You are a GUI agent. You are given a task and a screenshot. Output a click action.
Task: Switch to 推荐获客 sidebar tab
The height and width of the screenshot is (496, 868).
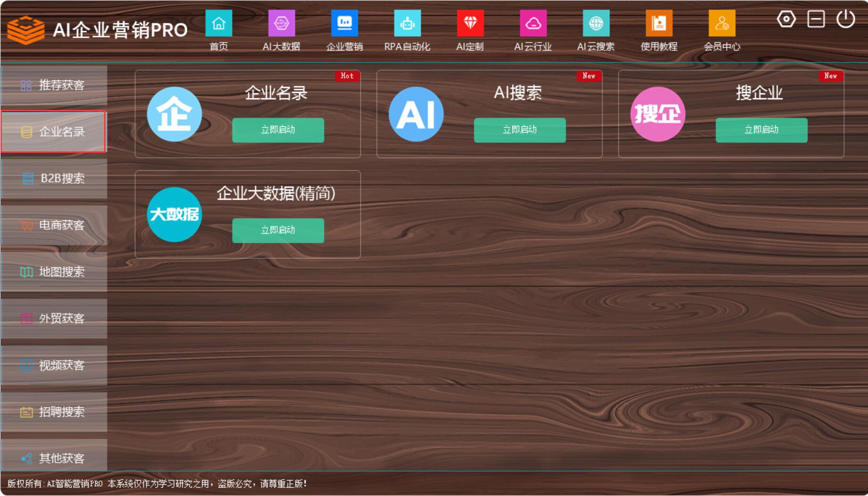pyautogui.click(x=54, y=85)
